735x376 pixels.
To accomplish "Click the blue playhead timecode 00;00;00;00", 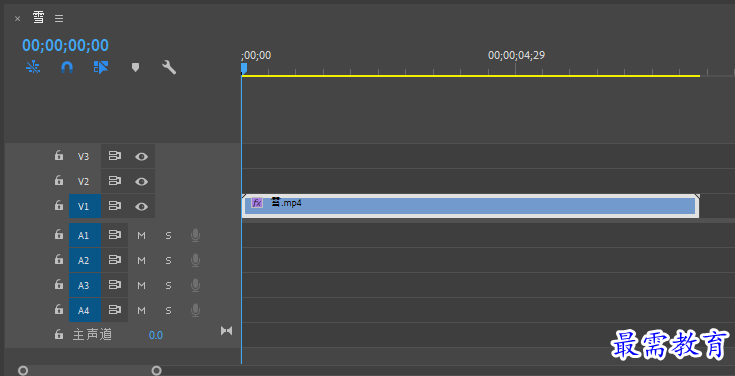I will pos(66,45).
